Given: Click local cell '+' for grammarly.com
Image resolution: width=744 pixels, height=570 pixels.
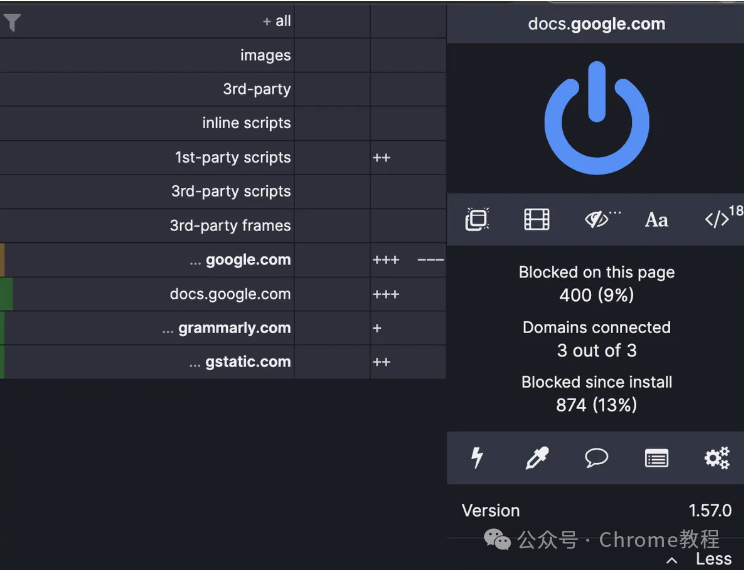Looking at the screenshot, I should 408,328.
